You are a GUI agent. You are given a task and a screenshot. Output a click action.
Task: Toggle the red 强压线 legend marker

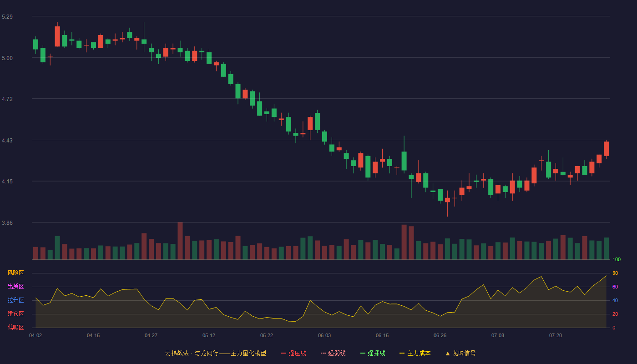(x=283, y=353)
